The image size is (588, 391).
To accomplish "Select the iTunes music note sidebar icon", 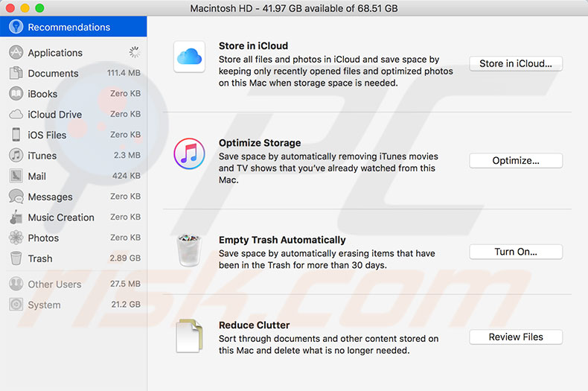I will [x=16, y=156].
